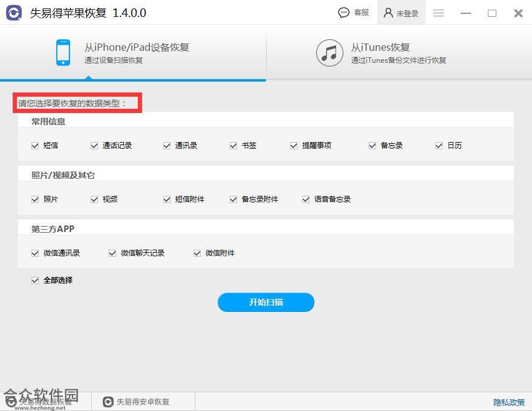Open the hamburger menu in the title bar
This screenshot has width=532, height=411.
[x=438, y=13]
